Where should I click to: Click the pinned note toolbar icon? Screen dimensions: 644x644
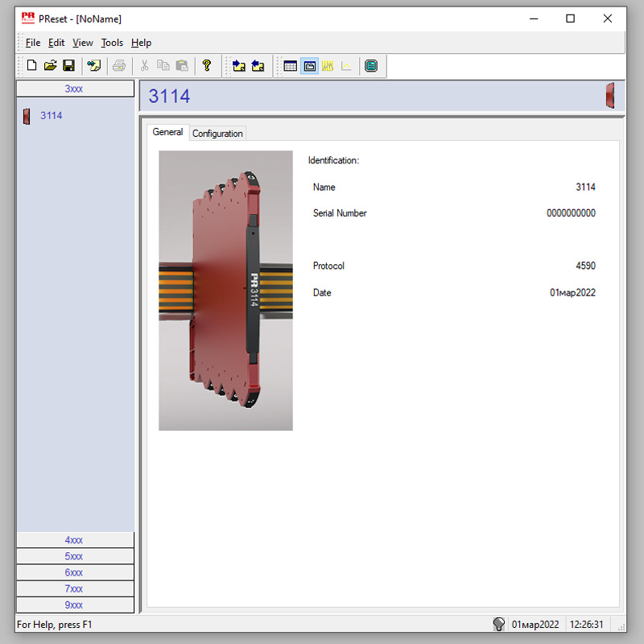click(x=94, y=66)
